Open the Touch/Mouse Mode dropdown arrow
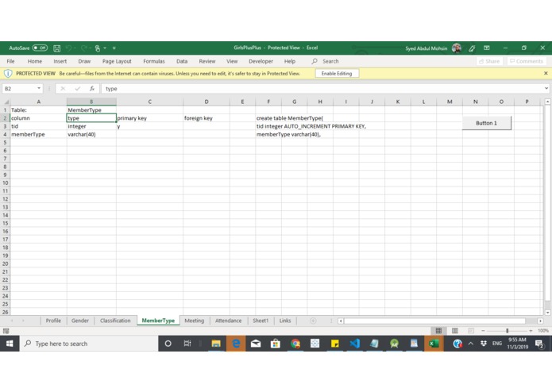Image resolution: width=552 pixels, height=392 pixels. (105, 48)
